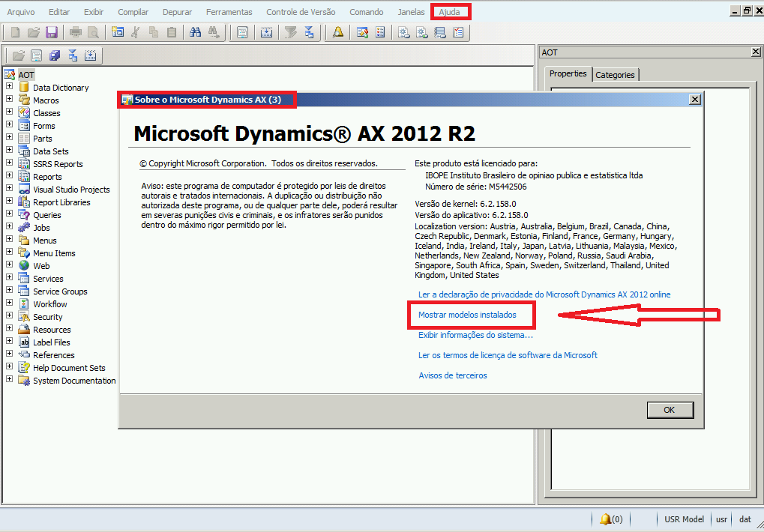
Task: Select the Visual Studio Projects tree item
Action: (71, 190)
